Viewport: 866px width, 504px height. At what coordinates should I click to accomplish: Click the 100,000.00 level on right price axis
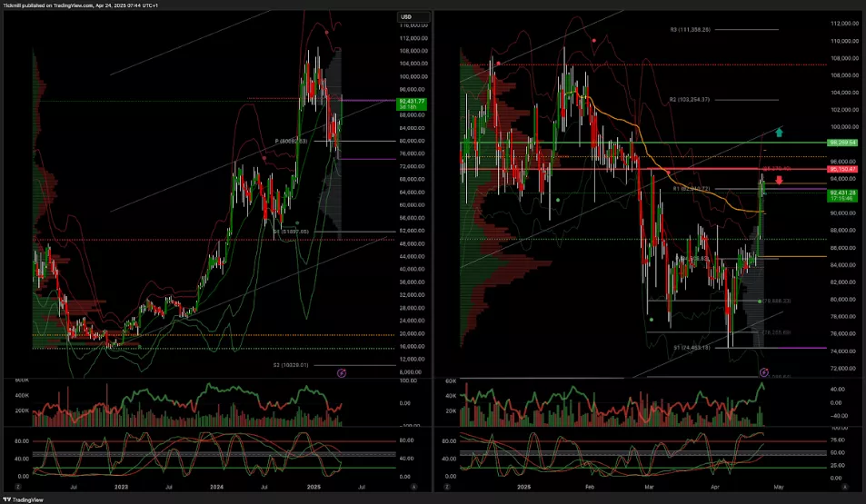click(x=844, y=127)
